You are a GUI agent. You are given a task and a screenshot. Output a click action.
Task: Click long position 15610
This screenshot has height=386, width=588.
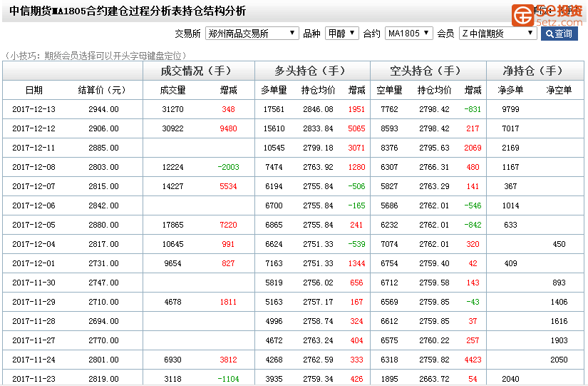pos(274,128)
